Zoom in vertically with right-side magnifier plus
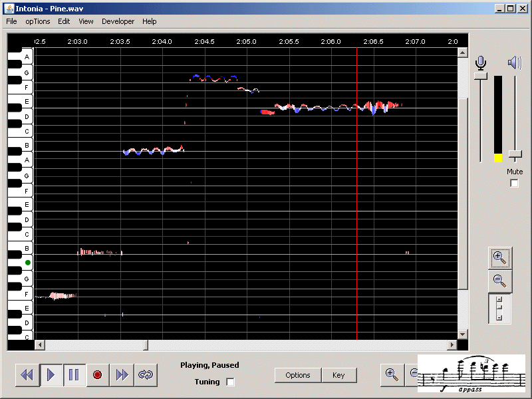The height and width of the screenshot is (399, 532). coord(500,258)
